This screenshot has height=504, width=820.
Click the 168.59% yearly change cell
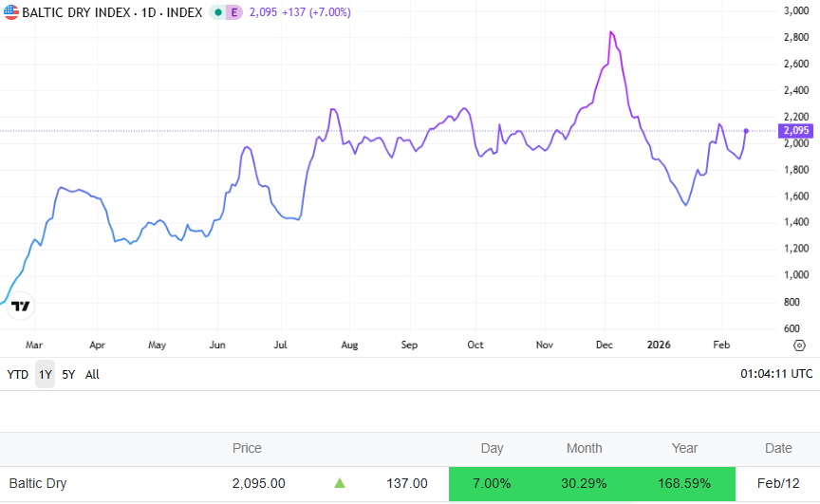click(x=684, y=483)
